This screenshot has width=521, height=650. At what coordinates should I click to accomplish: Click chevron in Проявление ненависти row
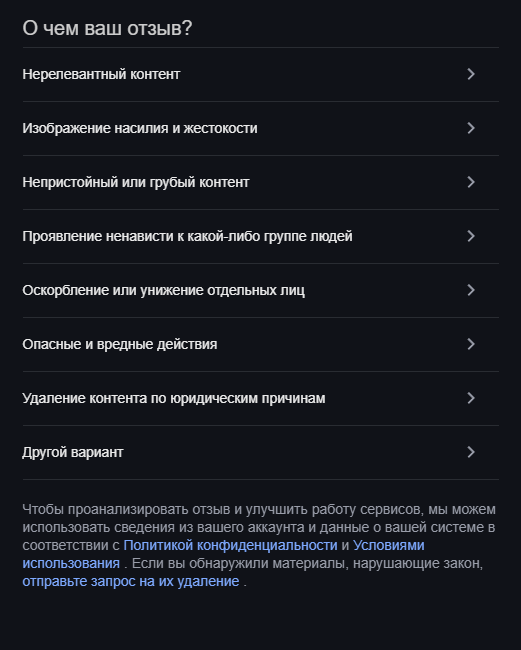(471, 236)
